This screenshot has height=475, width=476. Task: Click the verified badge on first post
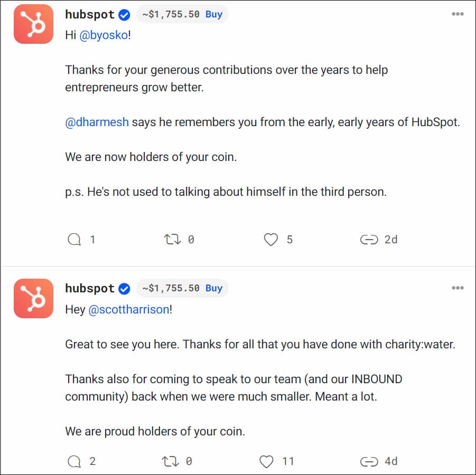click(x=125, y=15)
